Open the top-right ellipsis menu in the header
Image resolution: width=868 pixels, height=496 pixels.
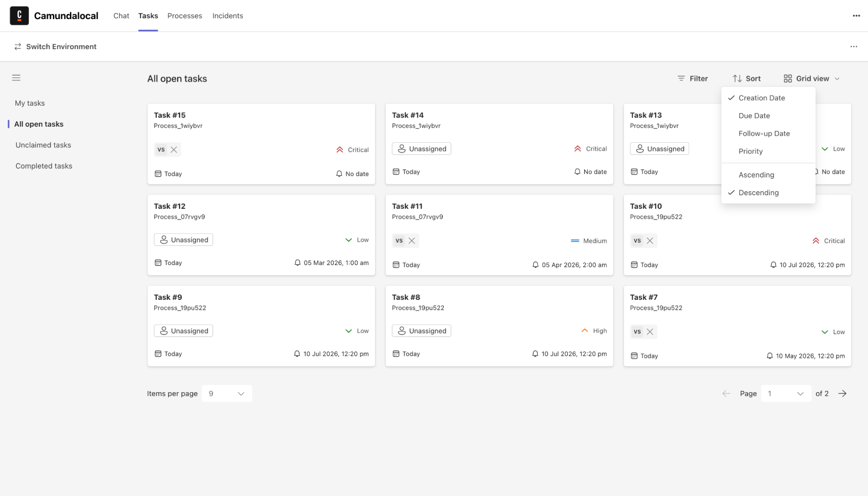[856, 16]
